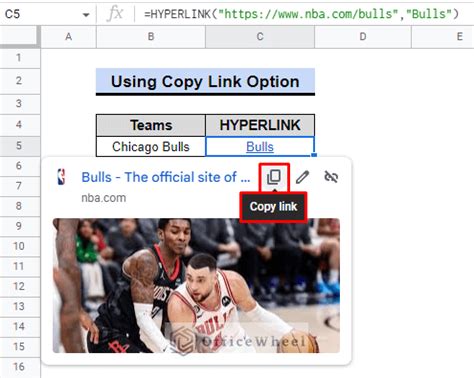Click the Bulls hyperlink in cell C5
474x378 pixels.
[260, 147]
